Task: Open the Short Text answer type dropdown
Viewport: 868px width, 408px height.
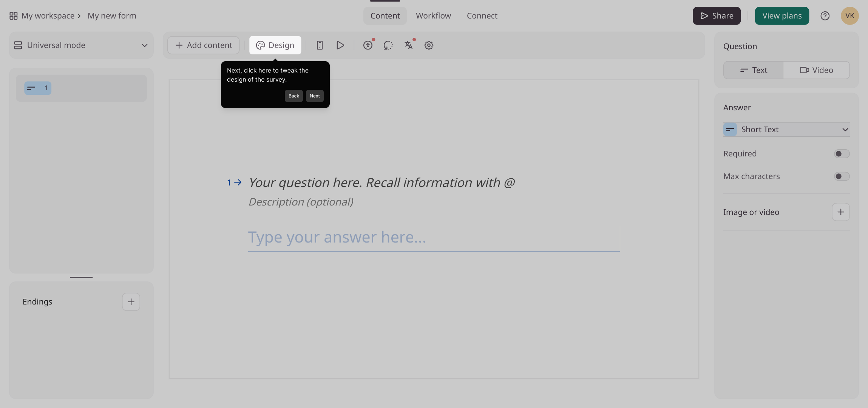Action: pos(786,130)
